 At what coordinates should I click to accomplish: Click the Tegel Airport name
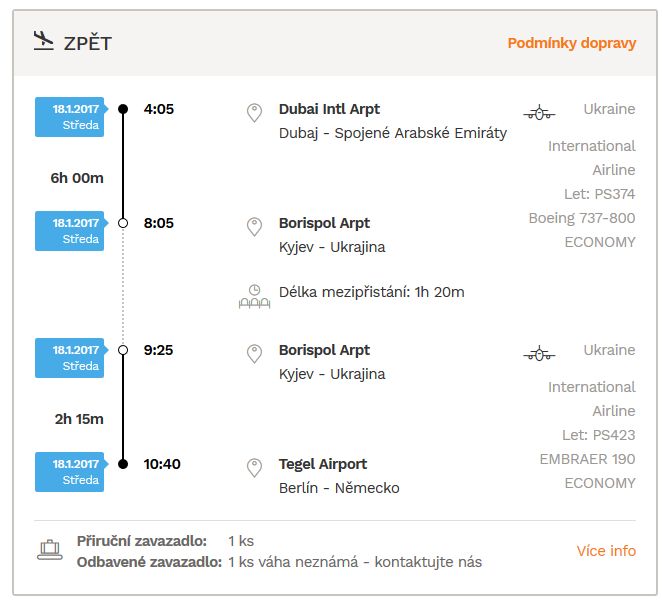click(323, 464)
